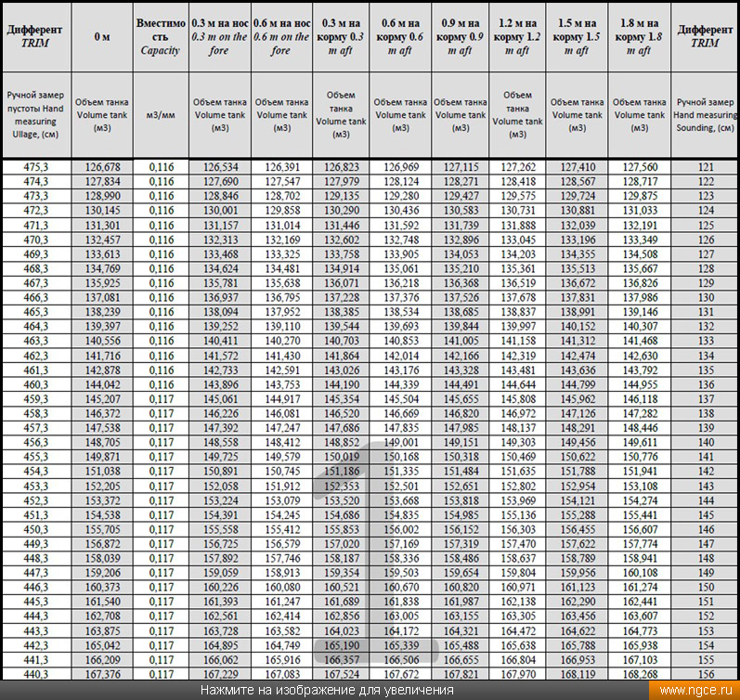Click the 'Hand measuring Ullage, (см)' subheader
Screen dimensions: 740x700
click(35, 115)
